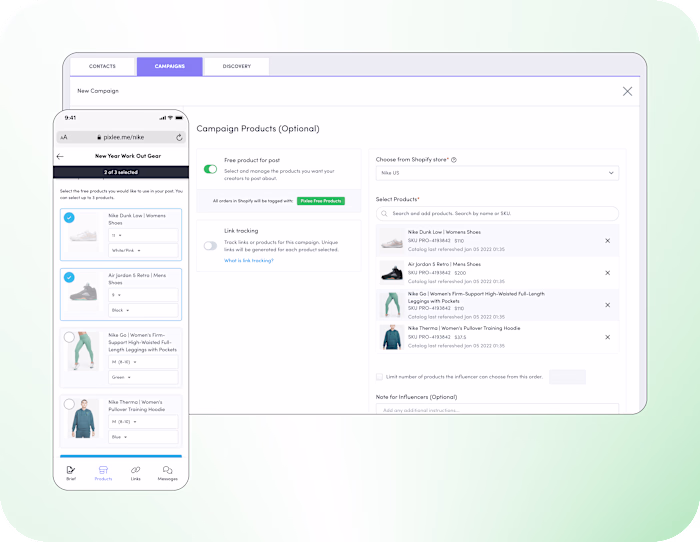Click the help icon beside Shopify store

[x=454, y=160]
